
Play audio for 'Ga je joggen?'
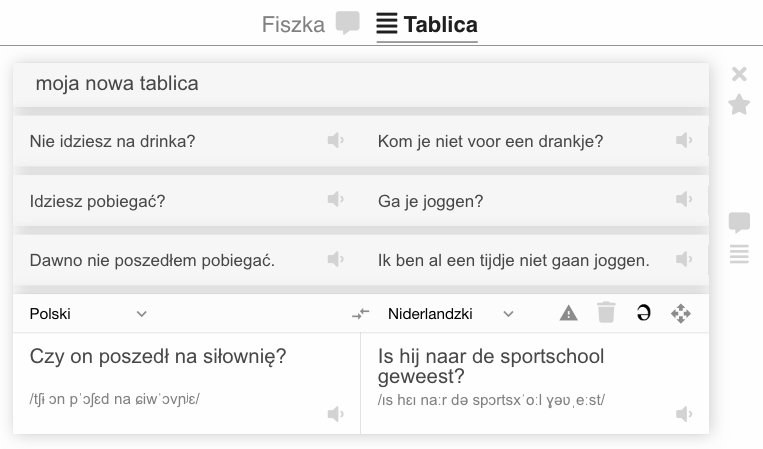(684, 199)
